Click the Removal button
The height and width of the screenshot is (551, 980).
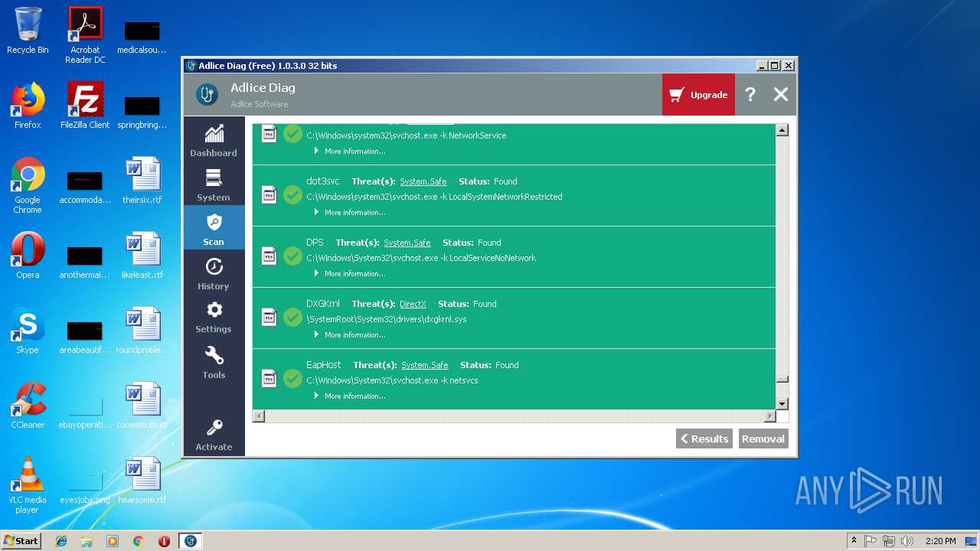tap(763, 439)
